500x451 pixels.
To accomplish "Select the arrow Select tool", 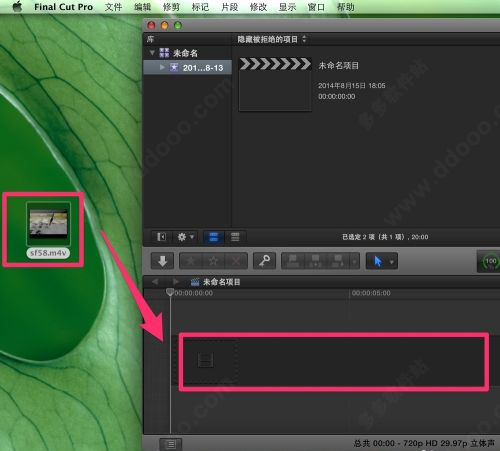I will point(378,261).
